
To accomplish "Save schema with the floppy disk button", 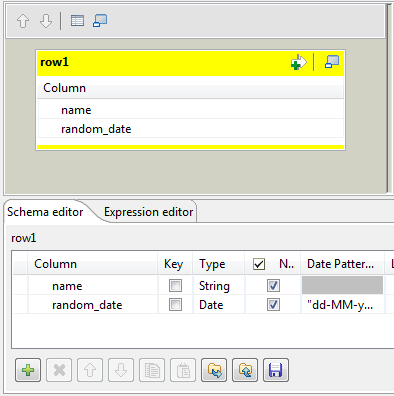I will click(x=276, y=370).
